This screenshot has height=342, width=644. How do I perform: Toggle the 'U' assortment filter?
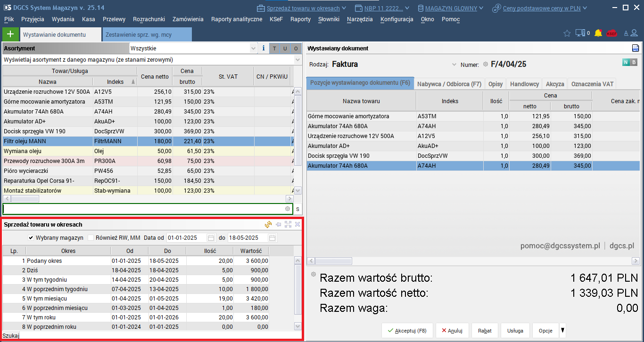coord(285,48)
